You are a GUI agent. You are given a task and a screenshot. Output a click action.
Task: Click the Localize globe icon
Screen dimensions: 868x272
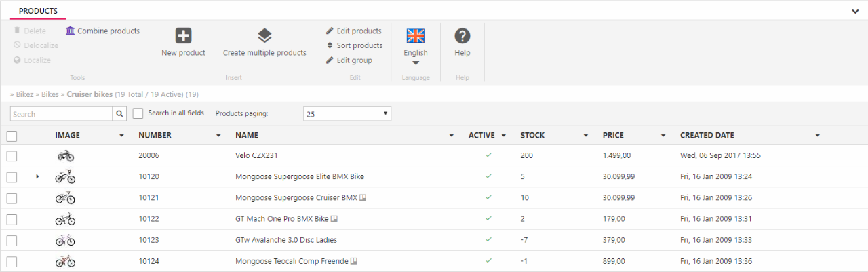coord(18,60)
